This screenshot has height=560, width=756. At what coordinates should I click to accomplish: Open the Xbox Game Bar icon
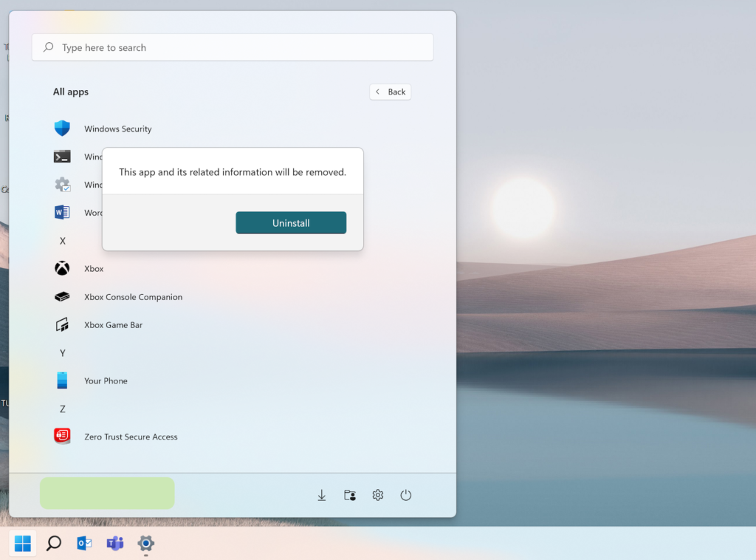coord(62,325)
